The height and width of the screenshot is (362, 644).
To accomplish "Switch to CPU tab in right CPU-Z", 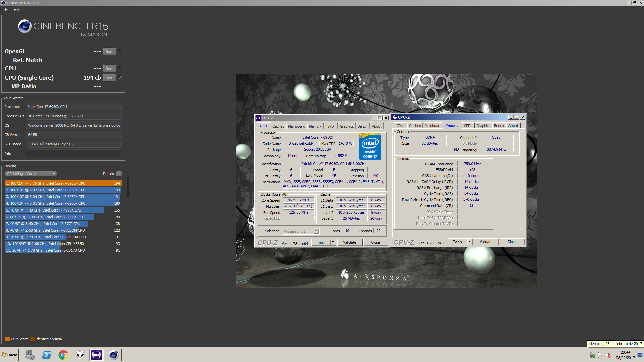I will point(400,126).
